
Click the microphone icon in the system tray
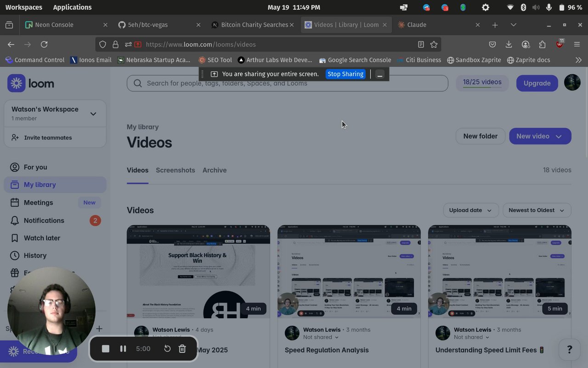coord(548,7)
